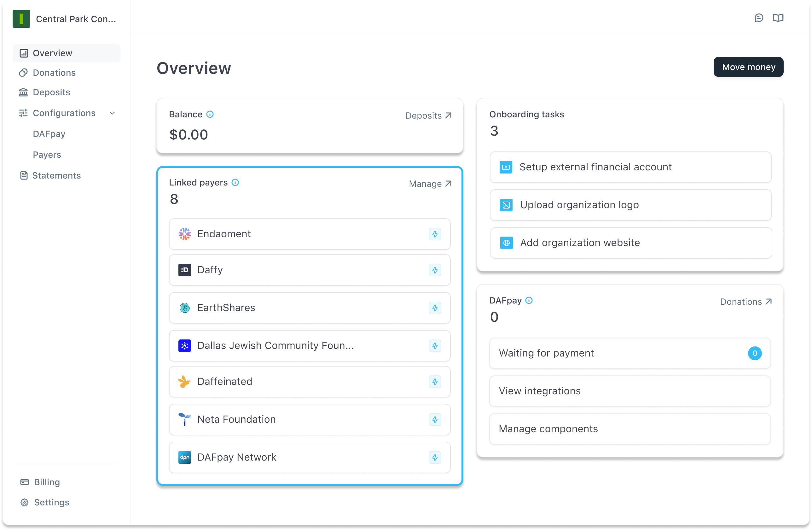
Task: Click the lightning bolt icon beside Daffy
Action: (435, 270)
